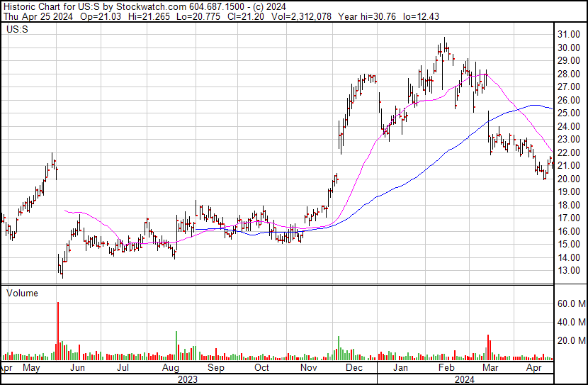Click the Jun month marker

tap(77, 369)
